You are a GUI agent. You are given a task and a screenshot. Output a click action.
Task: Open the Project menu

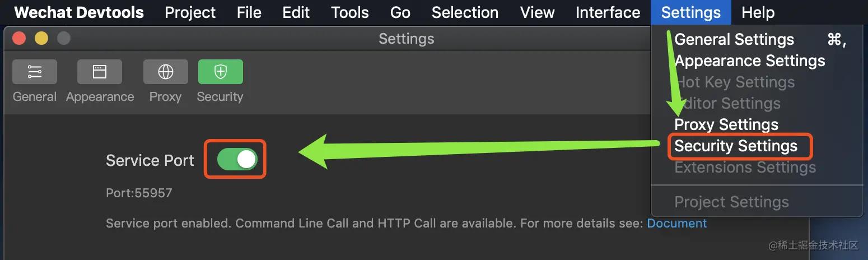pyautogui.click(x=190, y=12)
